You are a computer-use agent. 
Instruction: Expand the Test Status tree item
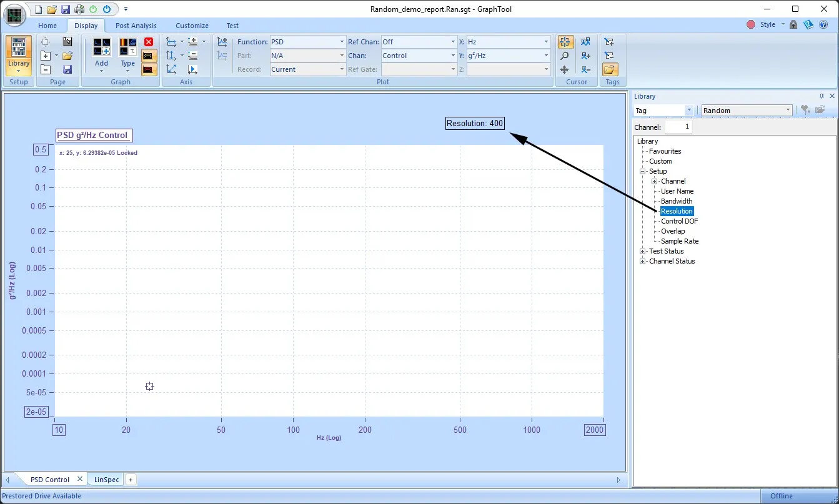(643, 251)
